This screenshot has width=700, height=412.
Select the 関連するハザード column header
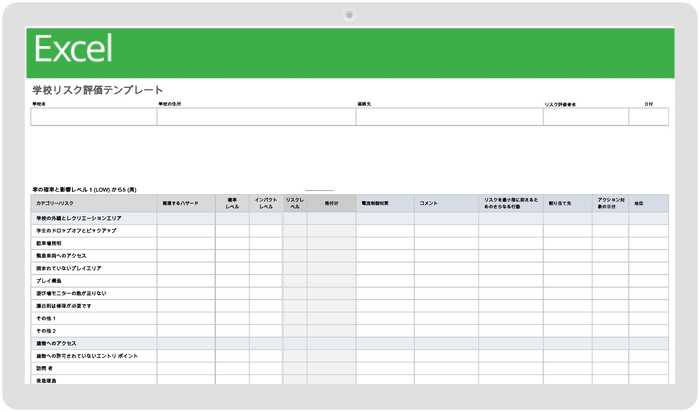click(x=186, y=203)
